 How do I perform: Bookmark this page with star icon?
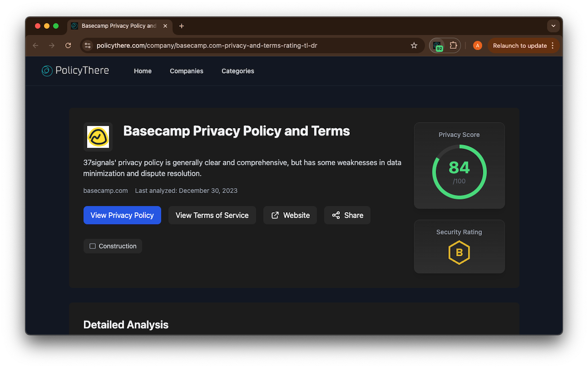[x=414, y=46]
